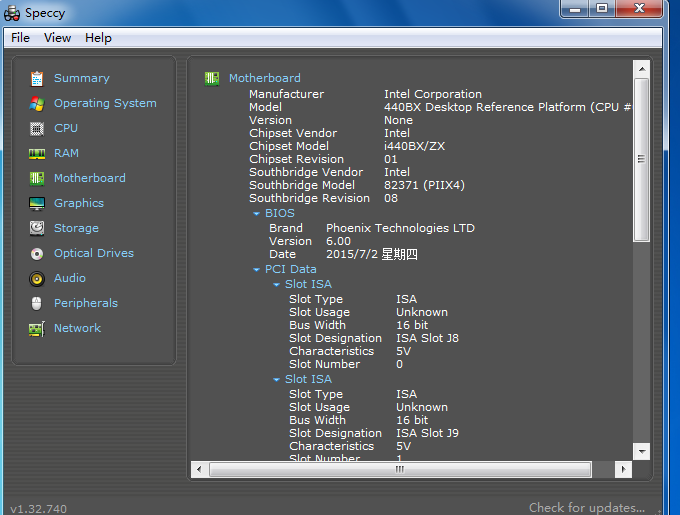
Task: Maximize the Speccy window
Action: tap(602, 8)
